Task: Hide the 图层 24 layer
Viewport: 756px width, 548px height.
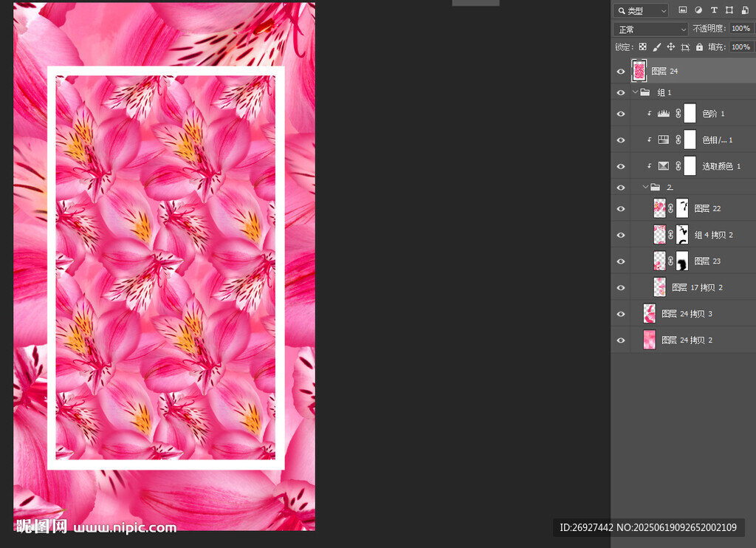Action: [620, 72]
